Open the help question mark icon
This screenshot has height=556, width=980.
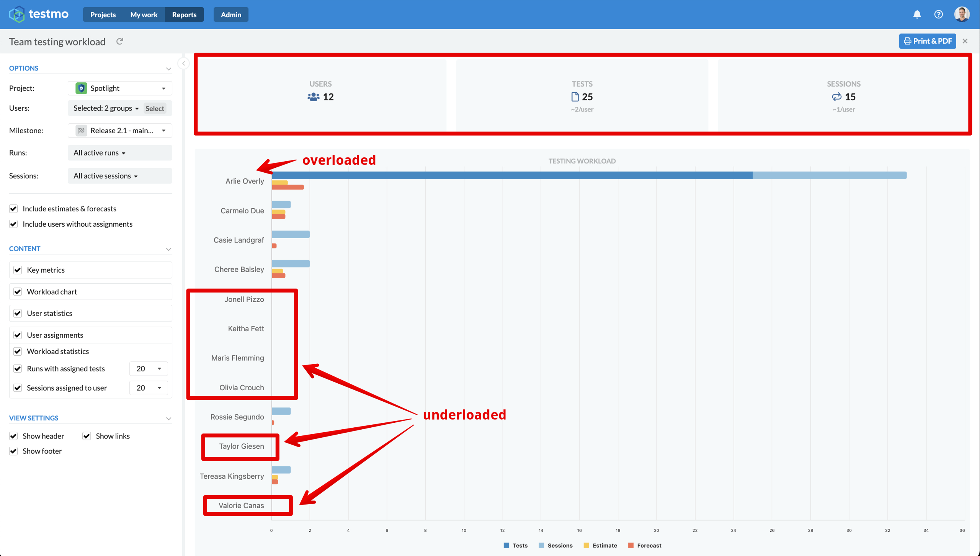click(938, 15)
